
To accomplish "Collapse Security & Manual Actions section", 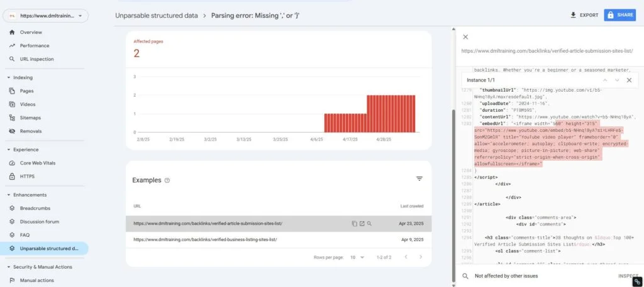I will 9,267.
